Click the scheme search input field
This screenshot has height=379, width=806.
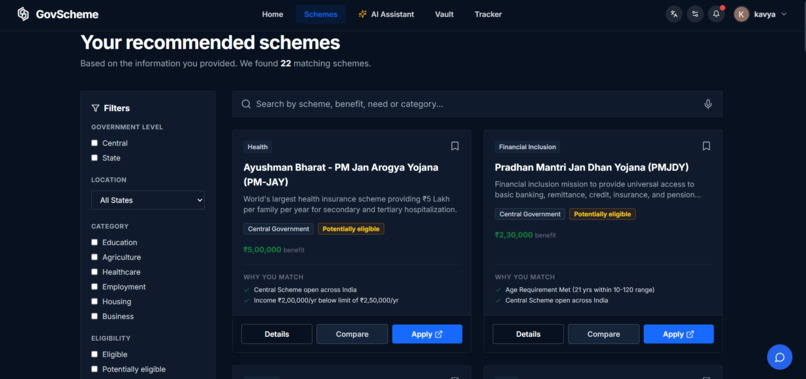pyautogui.click(x=477, y=104)
